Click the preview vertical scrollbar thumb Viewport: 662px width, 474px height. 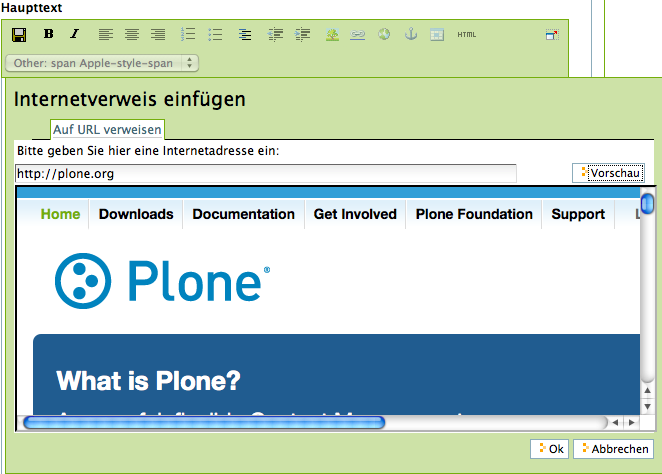[x=647, y=203]
